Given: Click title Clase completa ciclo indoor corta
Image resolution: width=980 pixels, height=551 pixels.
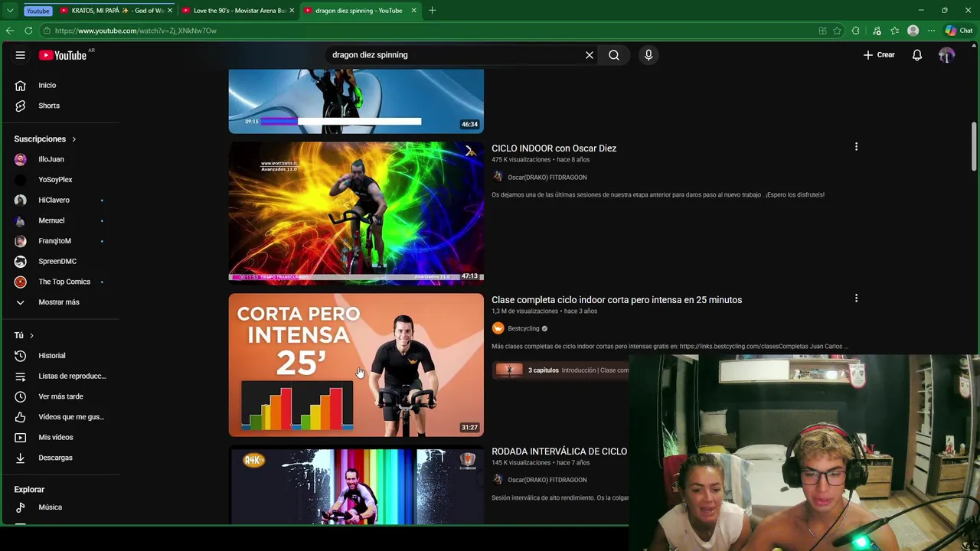Looking at the screenshot, I should coord(616,300).
